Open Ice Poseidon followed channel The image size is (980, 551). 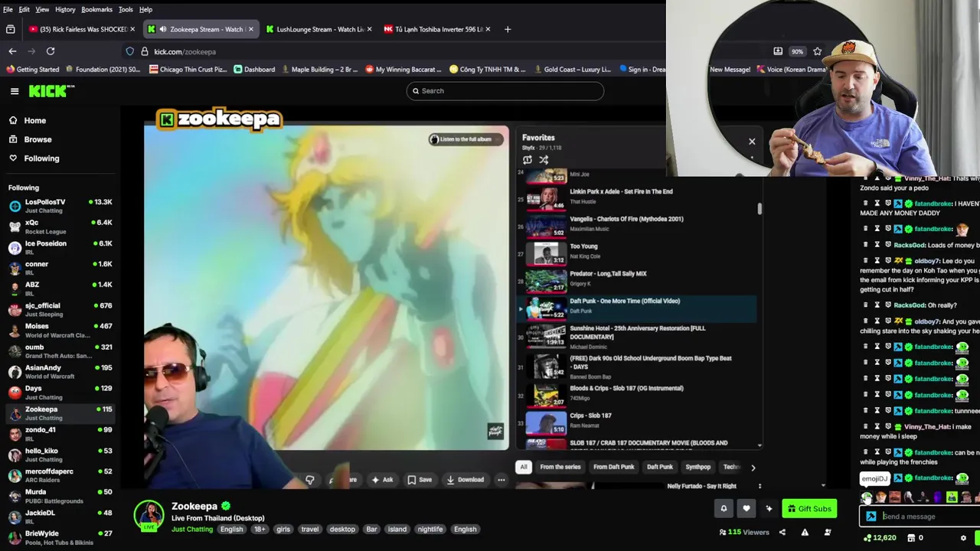pos(60,247)
